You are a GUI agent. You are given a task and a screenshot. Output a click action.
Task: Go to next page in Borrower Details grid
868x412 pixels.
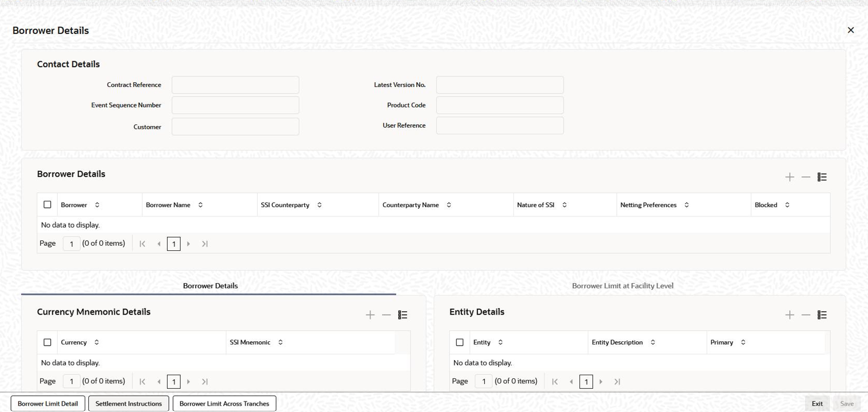pos(189,243)
